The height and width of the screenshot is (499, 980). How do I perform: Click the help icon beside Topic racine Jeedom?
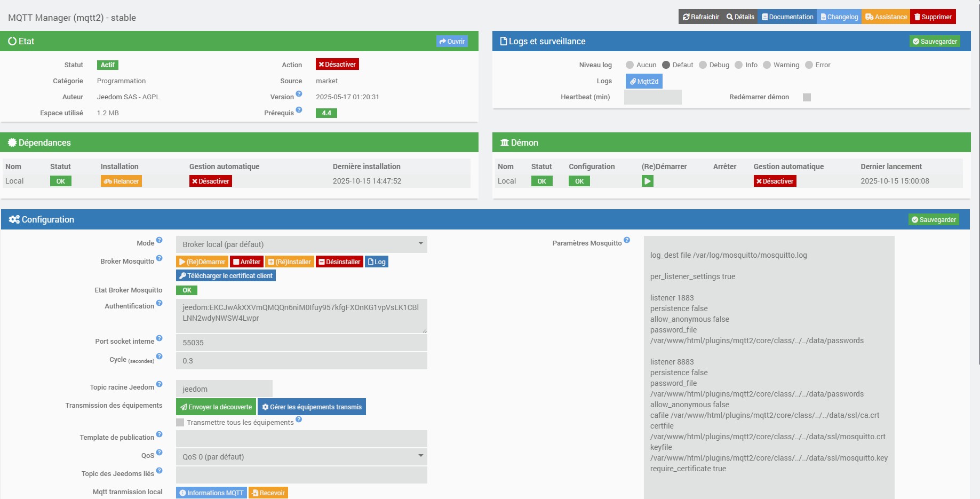point(159,384)
